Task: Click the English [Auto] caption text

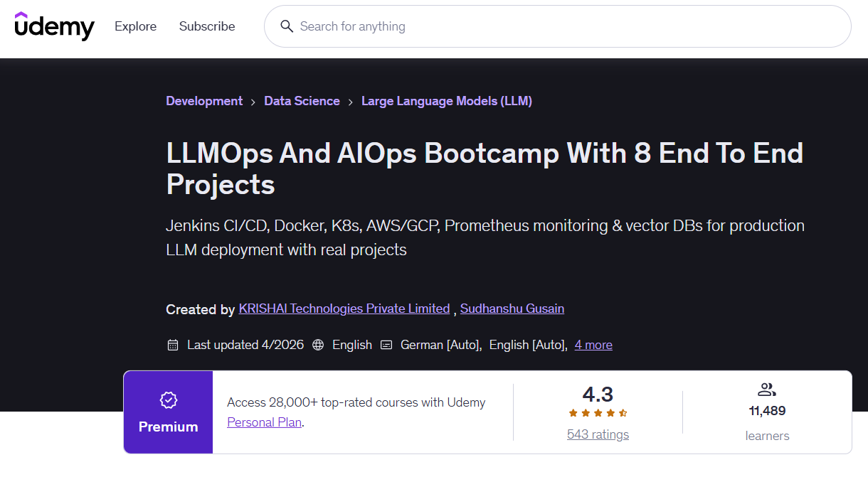Action: 528,345
